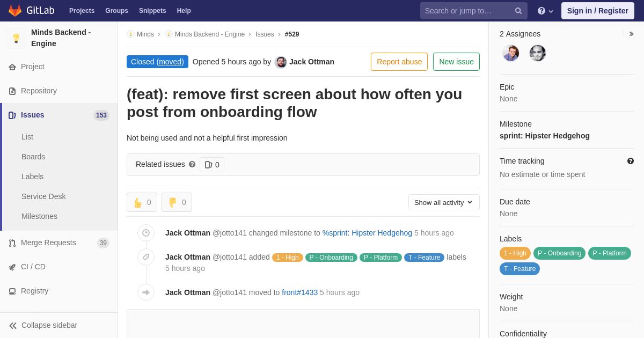Image resolution: width=644 pixels, height=338 pixels.
Task: Click the Report abuse button
Action: [399, 62]
